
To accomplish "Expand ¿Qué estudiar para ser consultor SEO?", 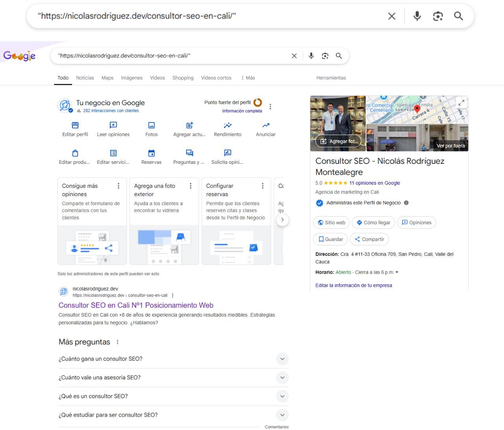I will (174, 415).
